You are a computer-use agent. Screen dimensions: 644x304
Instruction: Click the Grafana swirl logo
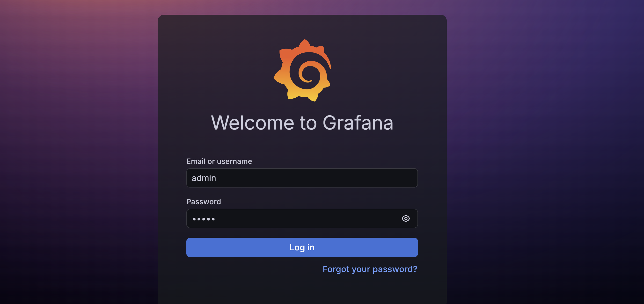click(x=302, y=70)
